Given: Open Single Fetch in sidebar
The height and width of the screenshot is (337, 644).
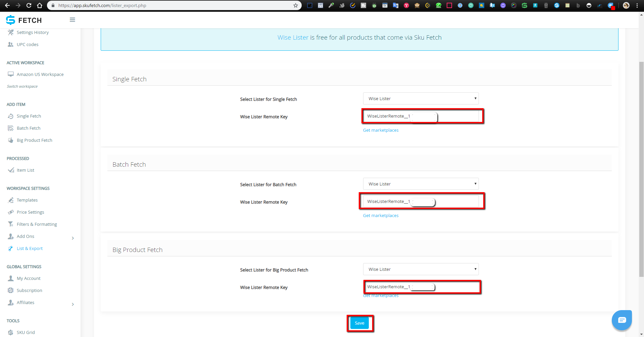Looking at the screenshot, I should pos(29,116).
